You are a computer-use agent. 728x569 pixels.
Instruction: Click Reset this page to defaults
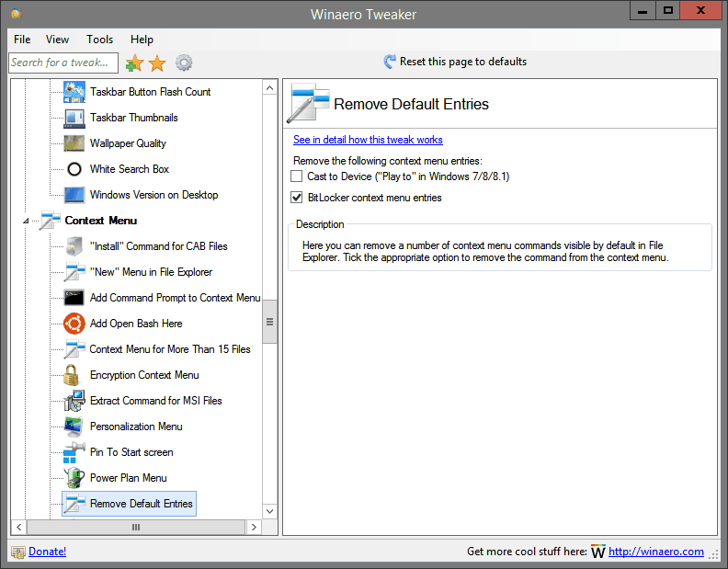click(455, 62)
